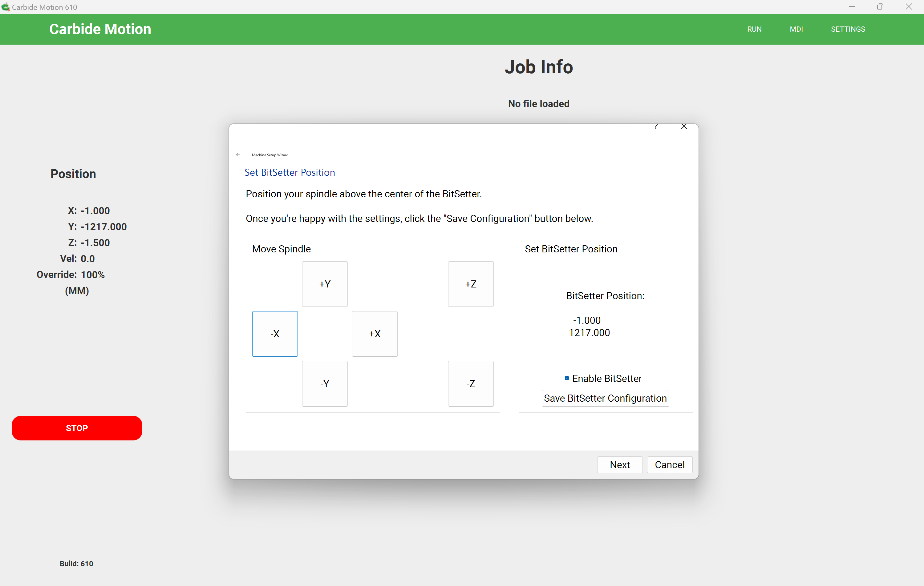The height and width of the screenshot is (586, 924).
Task: Cancel the Machine Setup Wizard
Action: (669, 464)
